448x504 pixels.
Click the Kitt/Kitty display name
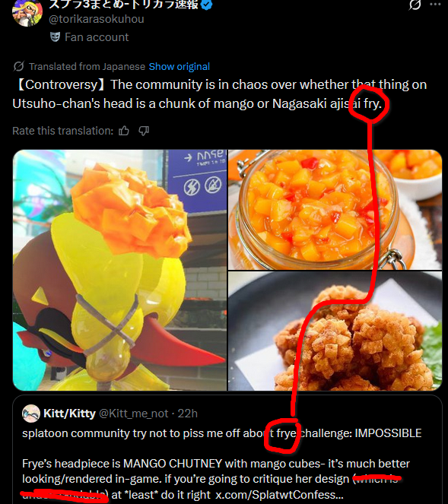tap(69, 414)
